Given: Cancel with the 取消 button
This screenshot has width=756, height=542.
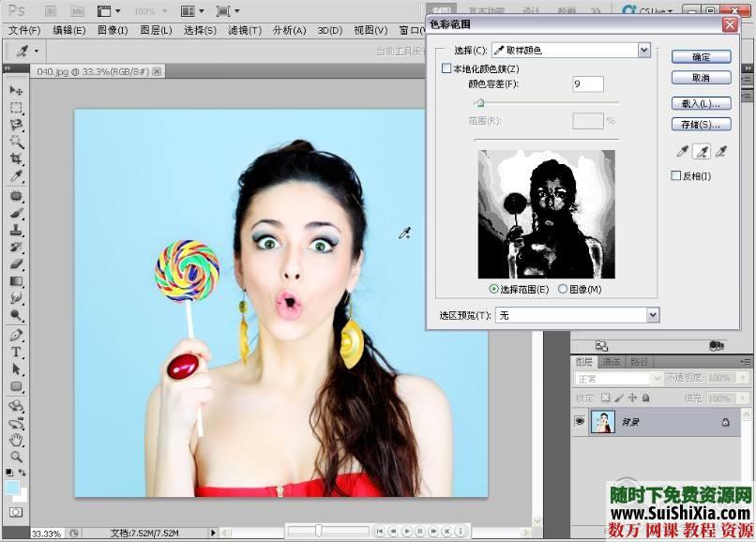Looking at the screenshot, I should [701, 78].
